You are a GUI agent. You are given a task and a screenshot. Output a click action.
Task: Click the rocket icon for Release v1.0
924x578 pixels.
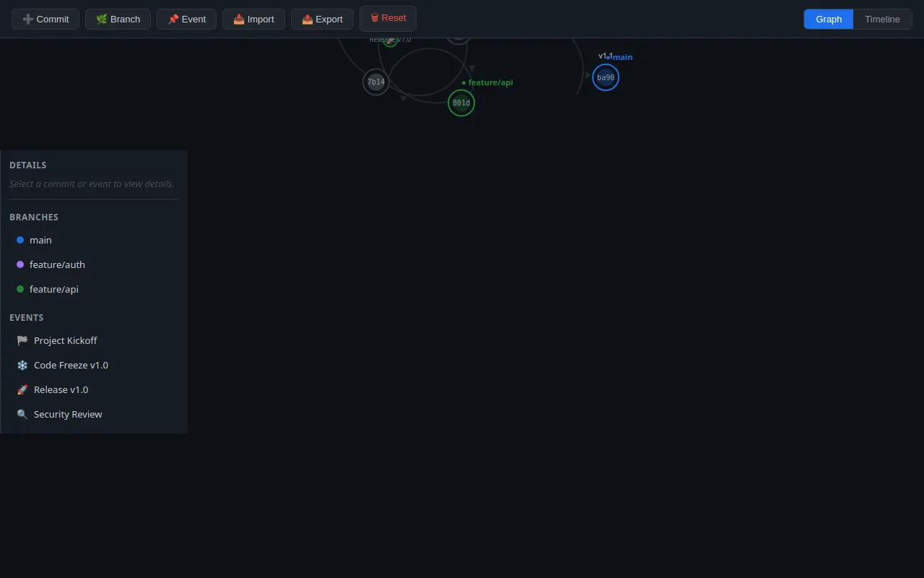click(x=22, y=389)
